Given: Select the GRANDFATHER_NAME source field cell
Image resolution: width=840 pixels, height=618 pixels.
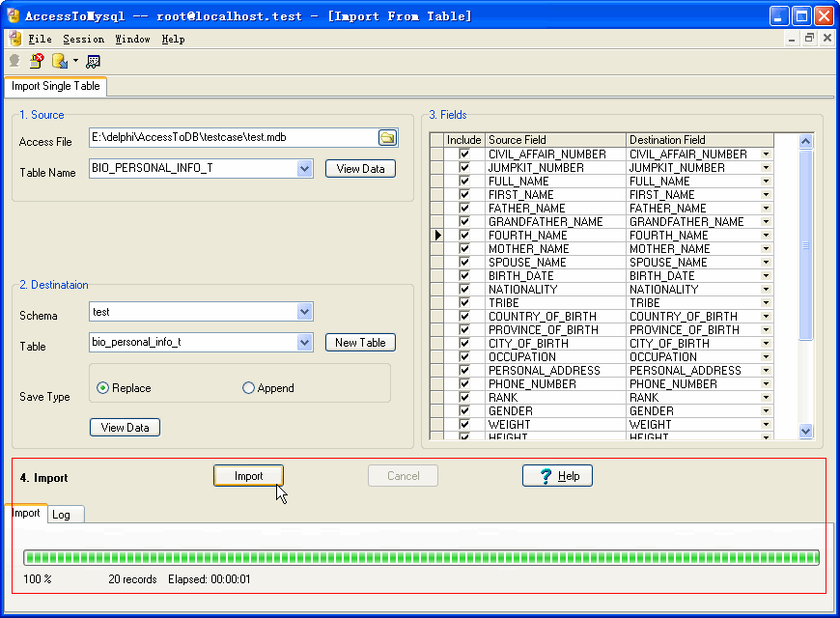Looking at the screenshot, I should (555, 222).
